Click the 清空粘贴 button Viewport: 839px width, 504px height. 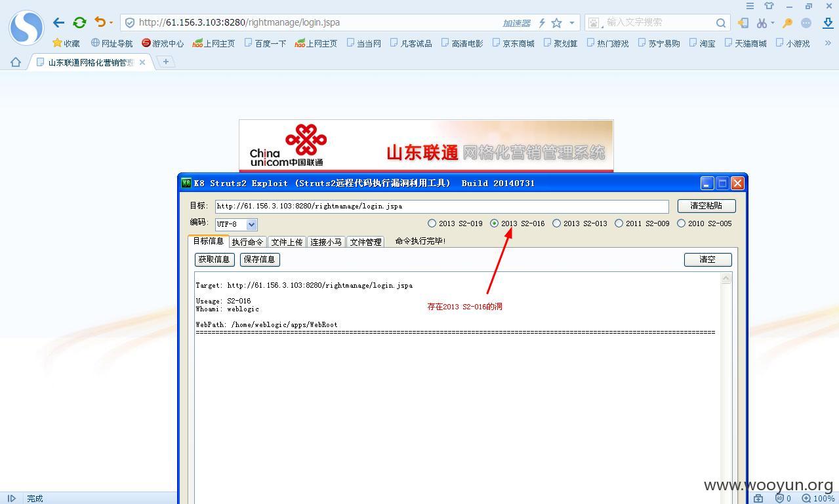pyautogui.click(x=706, y=206)
